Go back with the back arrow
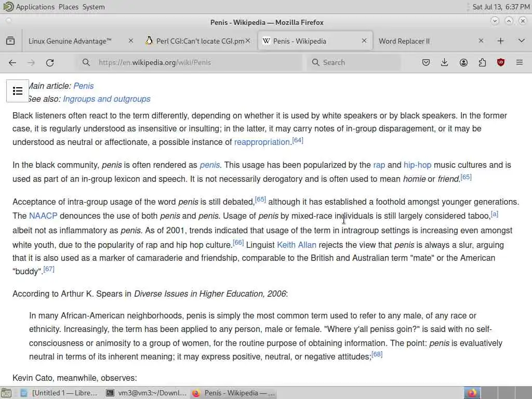532x399 pixels. (12, 62)
